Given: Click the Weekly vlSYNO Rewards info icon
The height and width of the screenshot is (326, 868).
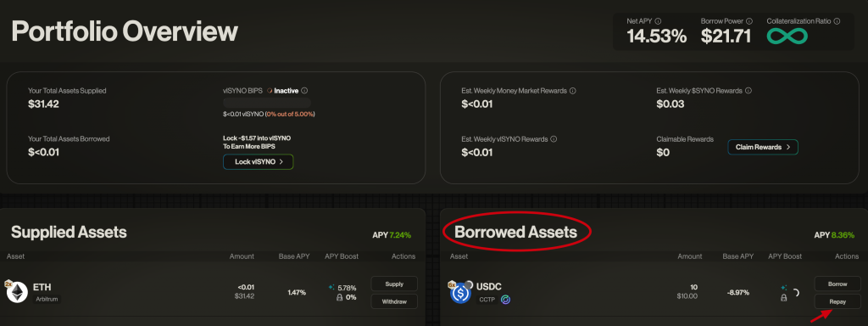Looking at the screenshot, I should click(554, 139).
